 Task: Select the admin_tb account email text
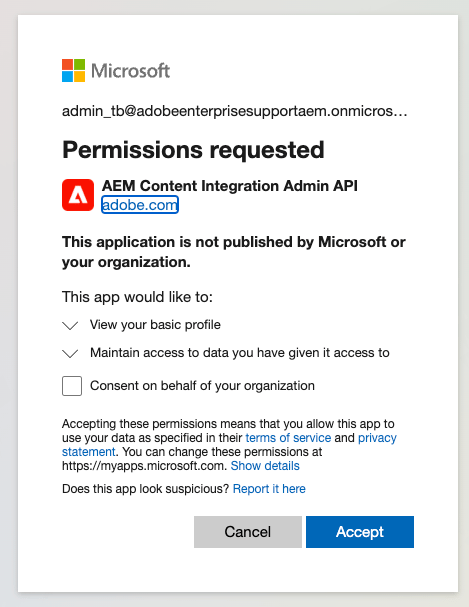click(234, 111)
